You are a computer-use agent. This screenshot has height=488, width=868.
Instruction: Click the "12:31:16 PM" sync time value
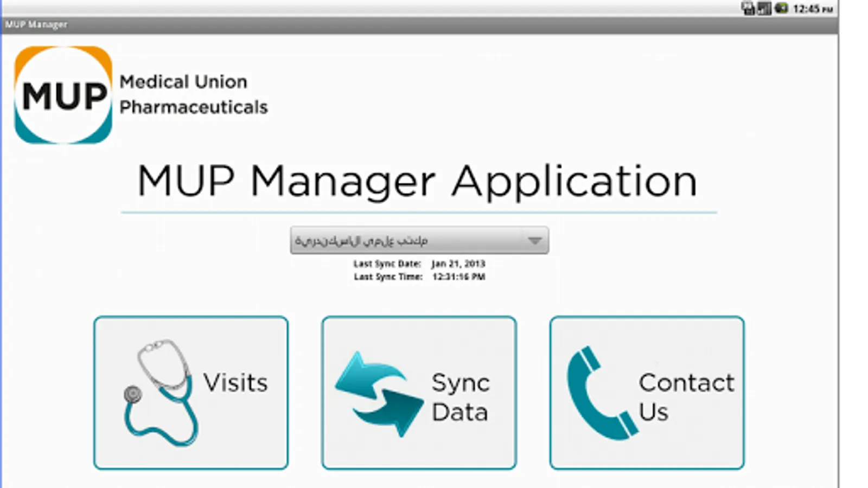(459, 277)
